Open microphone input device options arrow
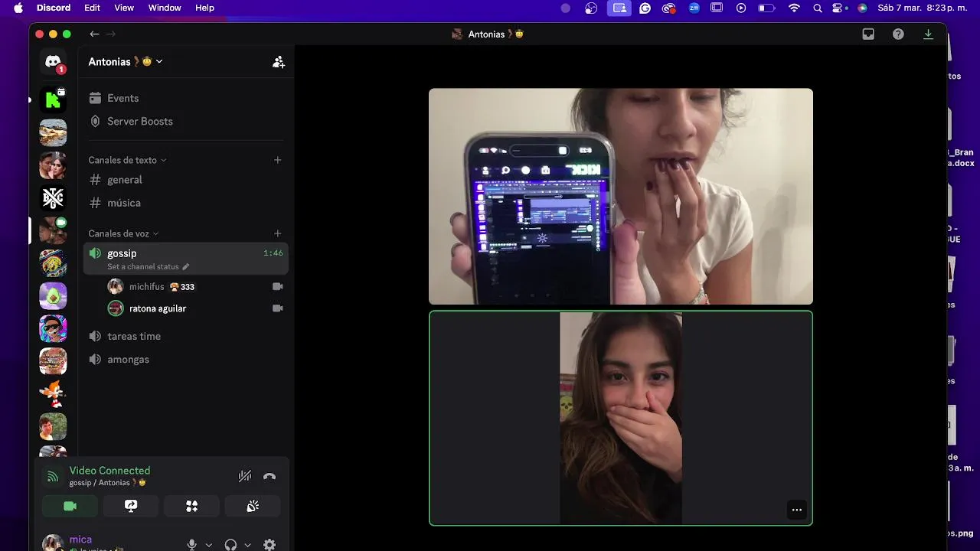Image resolution: width=980 pixels, height=551 pixels. coord(209,545)
